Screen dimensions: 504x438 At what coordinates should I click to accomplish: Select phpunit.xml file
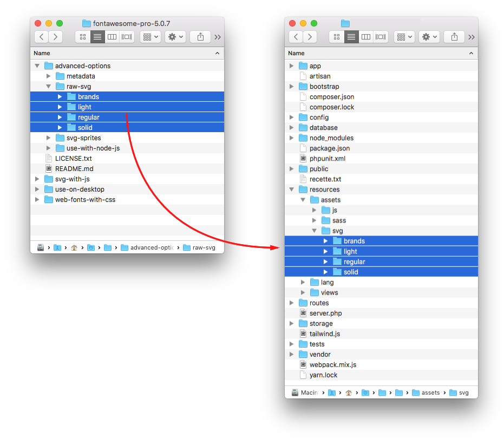381,159
